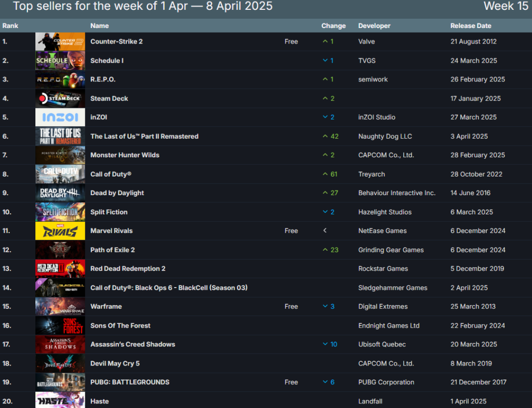Click the Naughty Dog LLC developer name
The width and height of the screenshot is (532, 408).
pos(385,136)
